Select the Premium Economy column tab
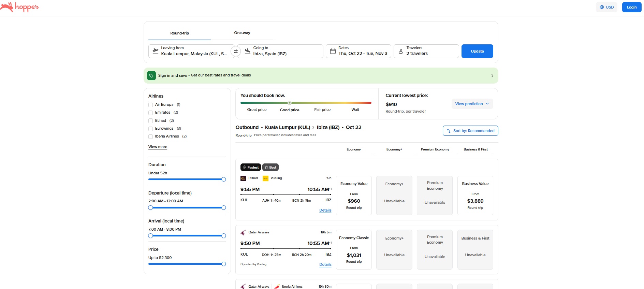 (x=435, y=149)
